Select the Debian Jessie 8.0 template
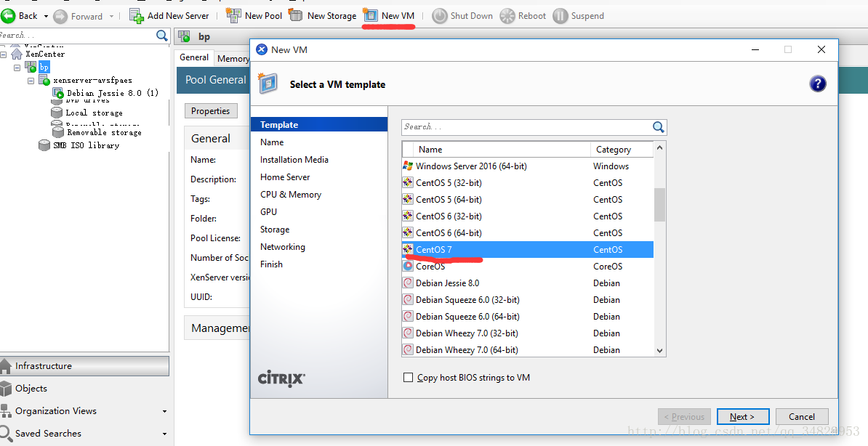 tap(447, 283)
